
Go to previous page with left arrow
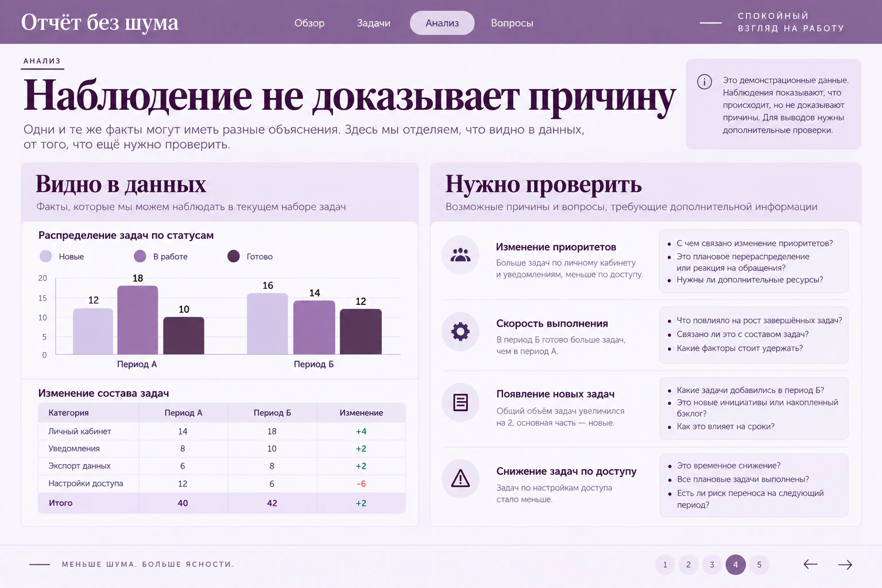click(810, 564)
